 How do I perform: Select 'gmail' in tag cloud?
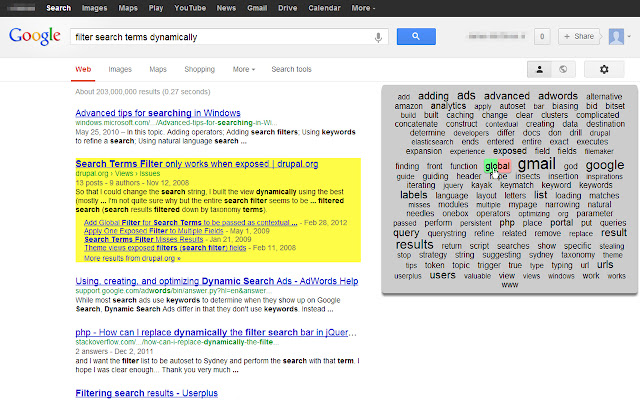(537, 164)
